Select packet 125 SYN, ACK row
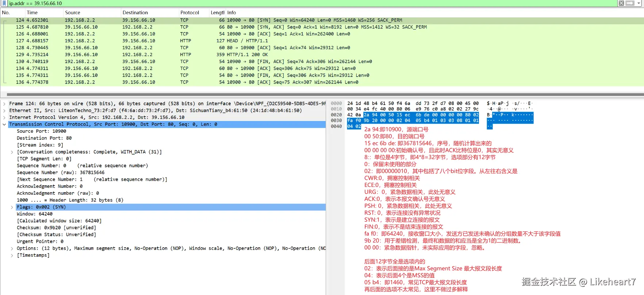 click(x=322, y=27)
